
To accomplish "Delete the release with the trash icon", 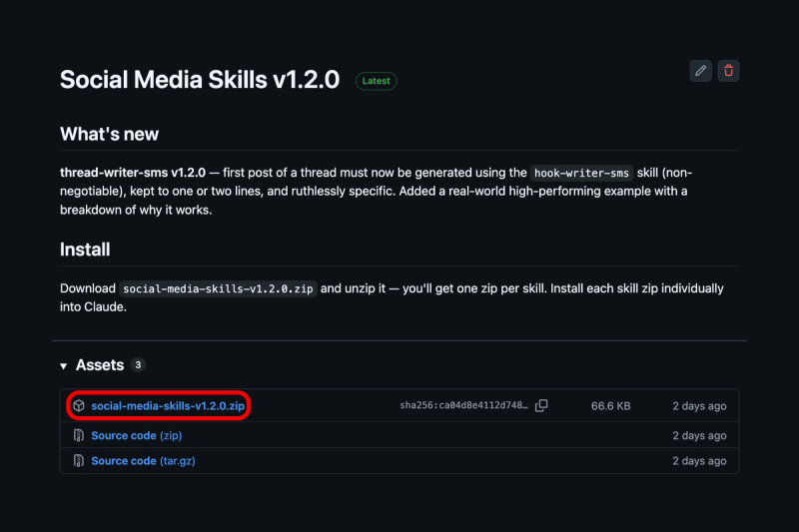I will click(728, 71).
